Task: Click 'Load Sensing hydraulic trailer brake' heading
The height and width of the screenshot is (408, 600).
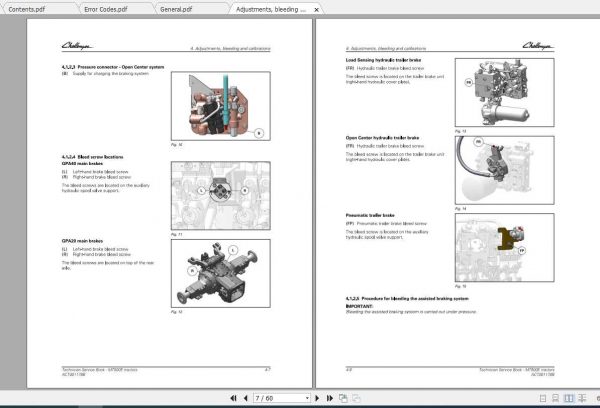Action: [x=383, y=60]
